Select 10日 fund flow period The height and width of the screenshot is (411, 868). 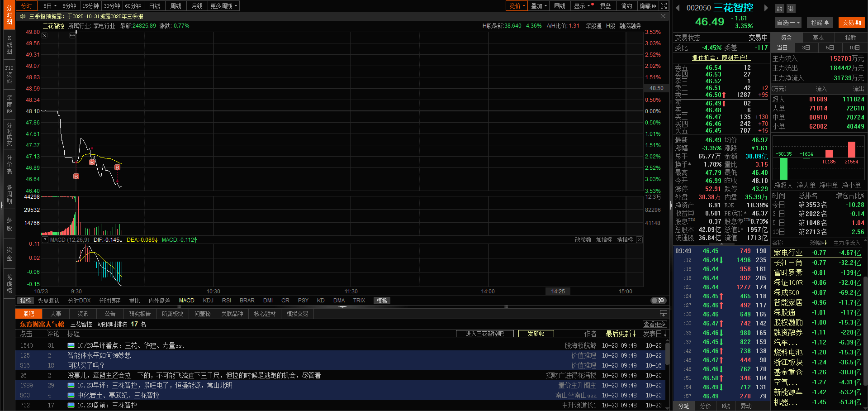(854, 48)
